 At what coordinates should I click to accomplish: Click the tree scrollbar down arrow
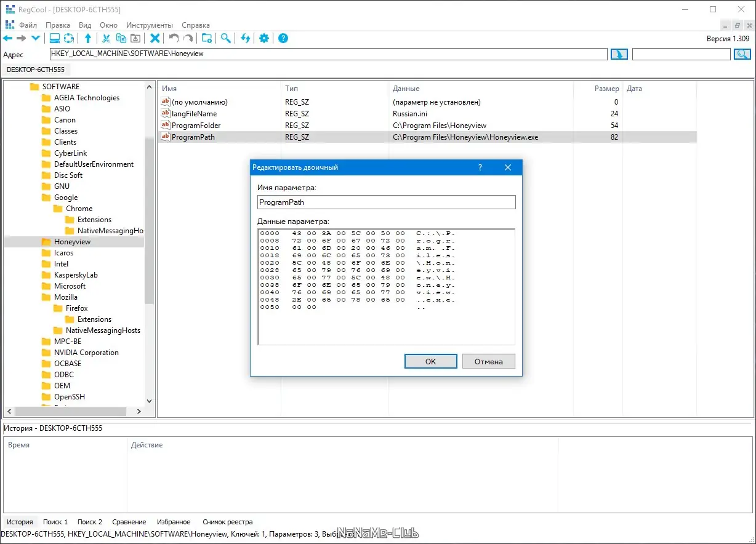(x=149, y=401)
